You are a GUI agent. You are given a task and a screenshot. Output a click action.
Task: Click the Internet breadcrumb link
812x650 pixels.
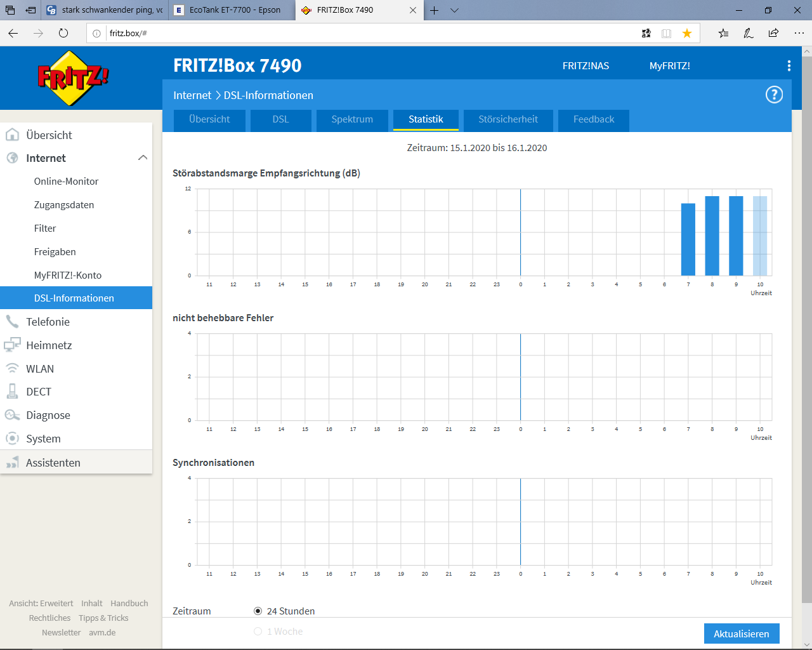tap(192, 95)
